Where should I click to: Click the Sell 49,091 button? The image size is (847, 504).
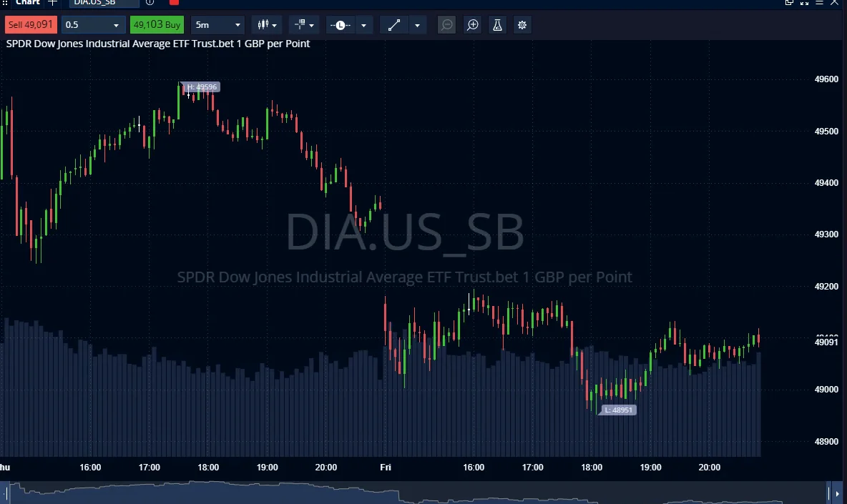coord(31,25)
